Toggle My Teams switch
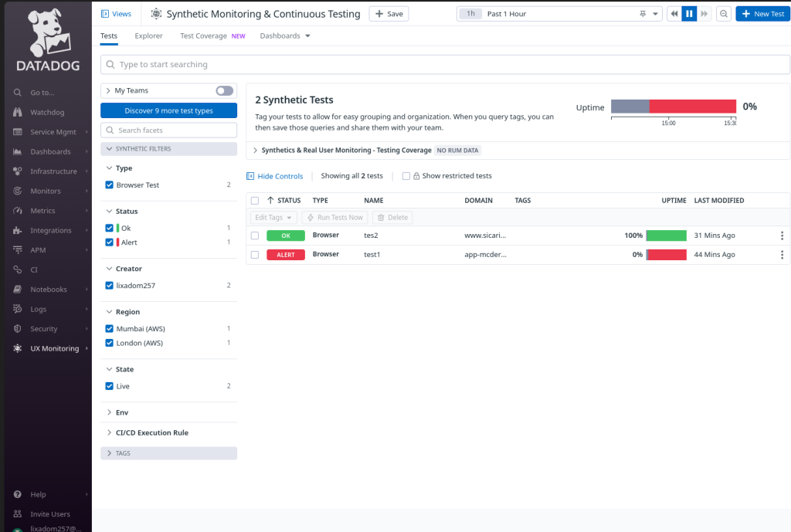The image size is (791, 532). pyautogui.click(x=225, y=91)
